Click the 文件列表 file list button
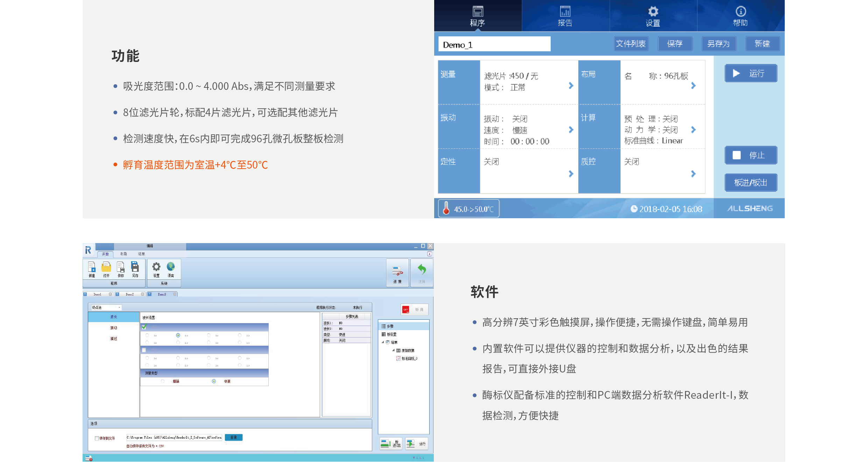 click(630, 44)
